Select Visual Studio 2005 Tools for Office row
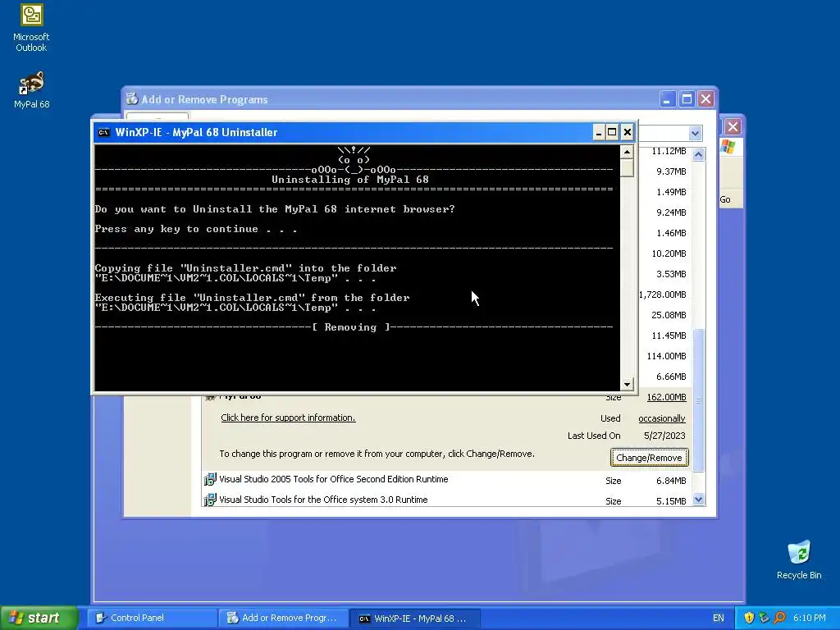This screenshot has width=840, height=630. [447, 479]
